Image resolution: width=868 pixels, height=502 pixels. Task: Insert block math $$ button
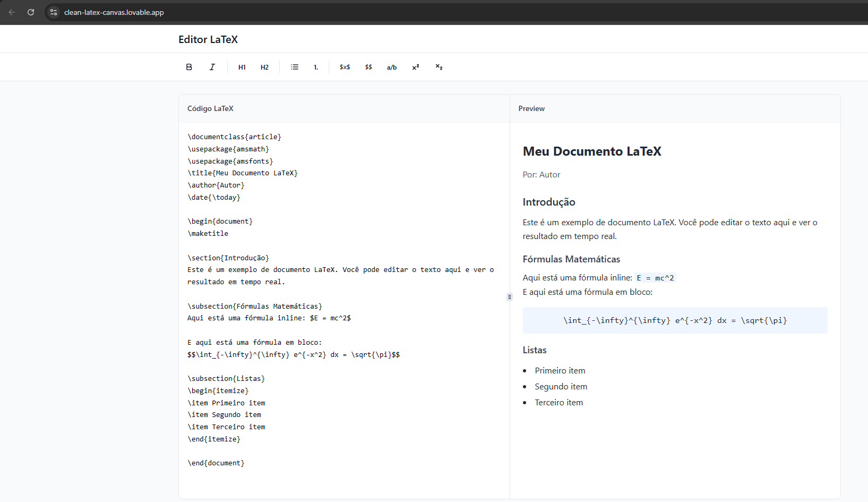[x=368, y=67]
